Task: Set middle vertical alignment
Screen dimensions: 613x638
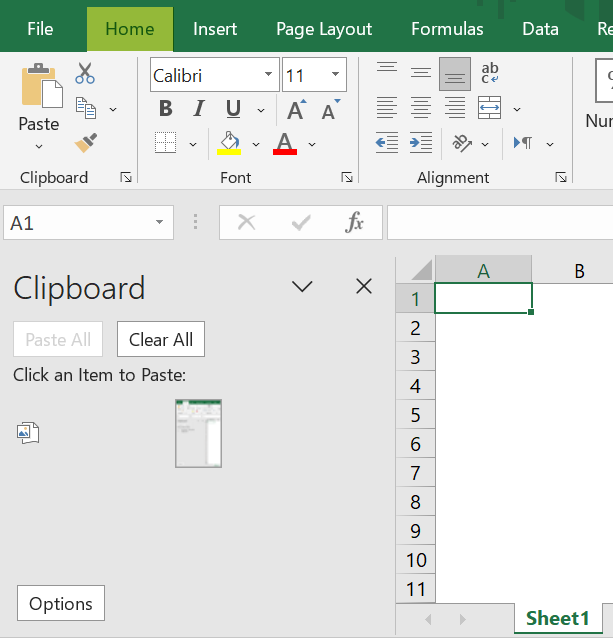Action: coord(421,74)
